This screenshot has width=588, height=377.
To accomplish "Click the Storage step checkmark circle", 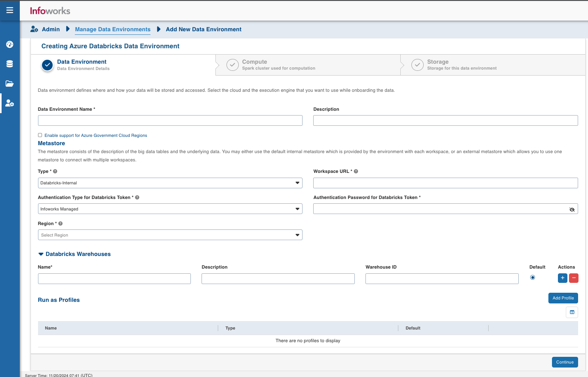I will point(417,65).
